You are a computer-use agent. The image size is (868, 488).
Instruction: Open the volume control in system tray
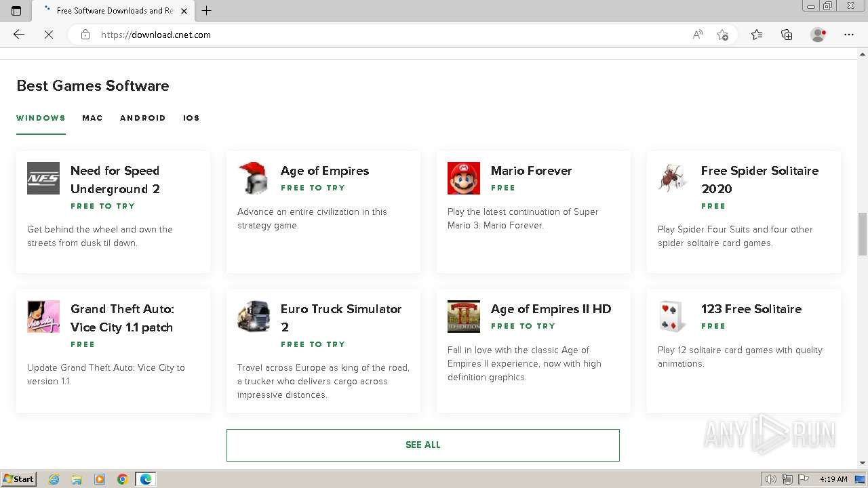coord(771,479)
